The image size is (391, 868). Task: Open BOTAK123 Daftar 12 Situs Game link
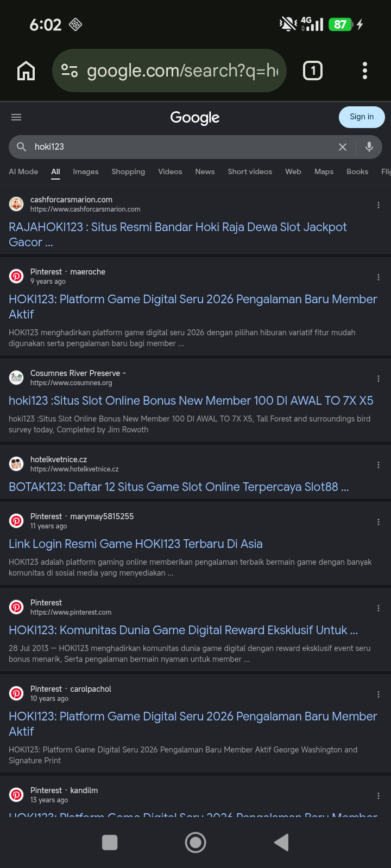[179, 487]
